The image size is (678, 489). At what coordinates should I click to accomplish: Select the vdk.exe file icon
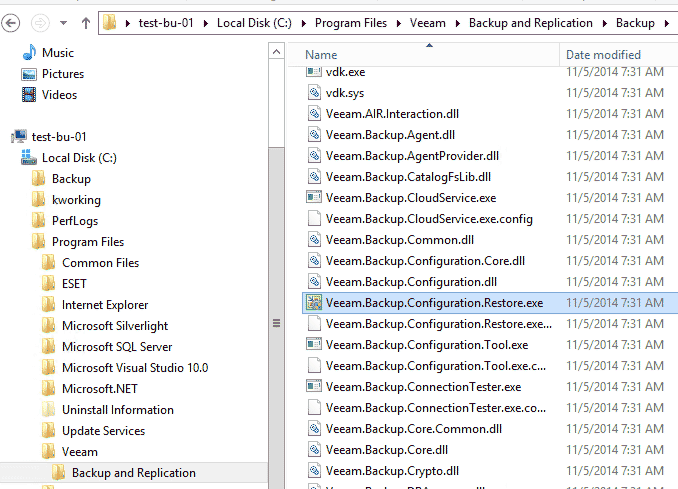(314, 72)
